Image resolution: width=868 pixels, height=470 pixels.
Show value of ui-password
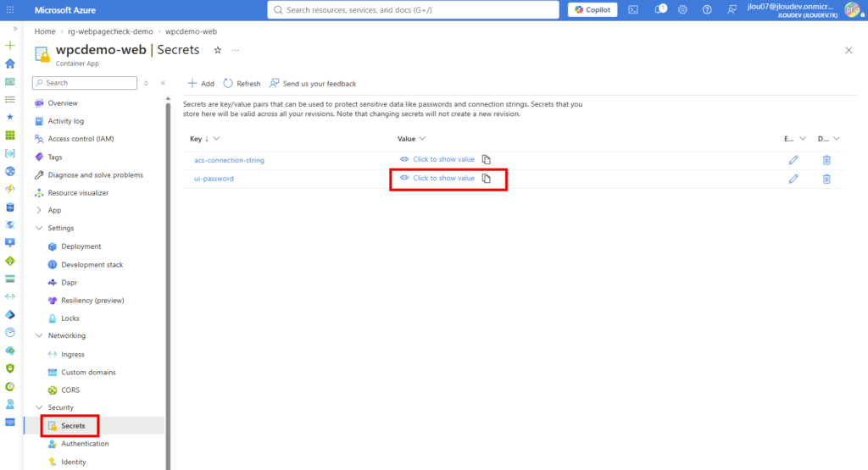click(437, 178)
